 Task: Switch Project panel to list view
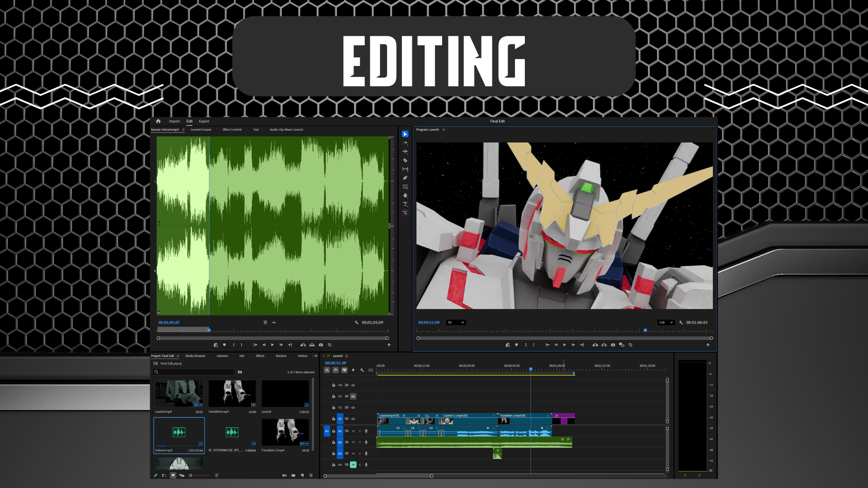pyautogui.click(x=164, y=475)
